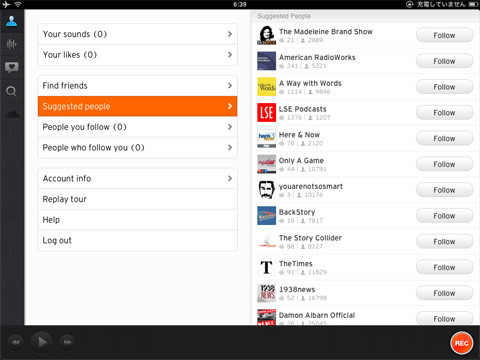Open People you follow (0)
Image resolution: width=480 pixels, height=360 pixels.
click(x=137, y=127)
